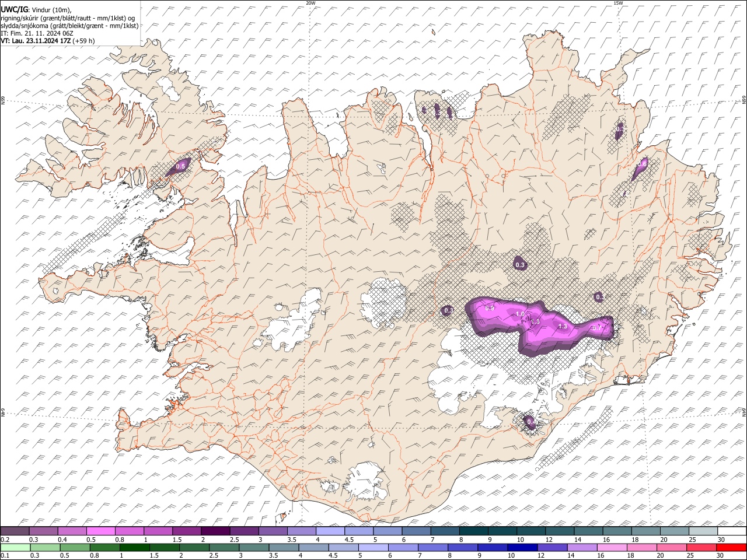Pick the deep blue rain-scale swatch labeled 10
The image size is (747, 560).
click(x=522, y=547)
